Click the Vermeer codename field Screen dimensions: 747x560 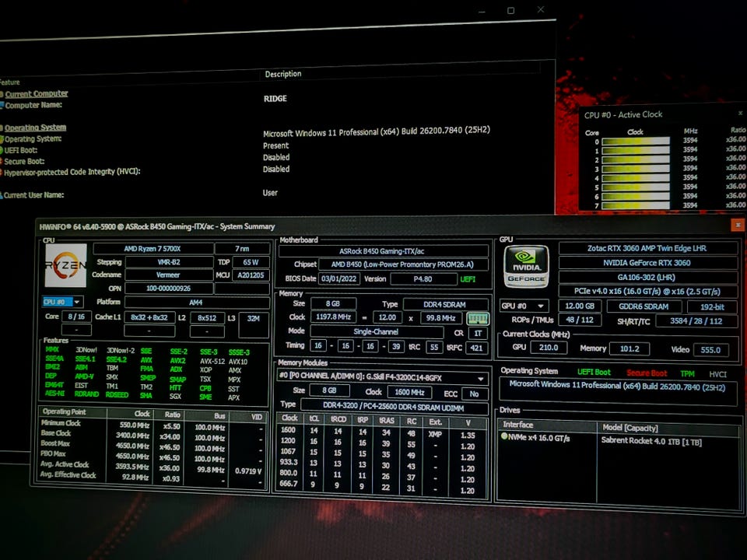tap(168, 275)
